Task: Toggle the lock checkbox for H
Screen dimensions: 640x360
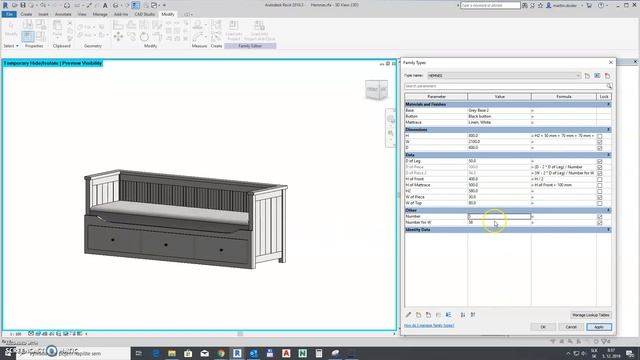Action: click(600, 136)
